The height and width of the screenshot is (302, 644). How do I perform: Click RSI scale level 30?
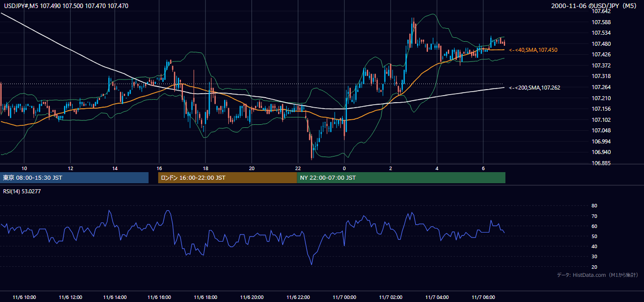pyautogui.click(x=594, y=256)
